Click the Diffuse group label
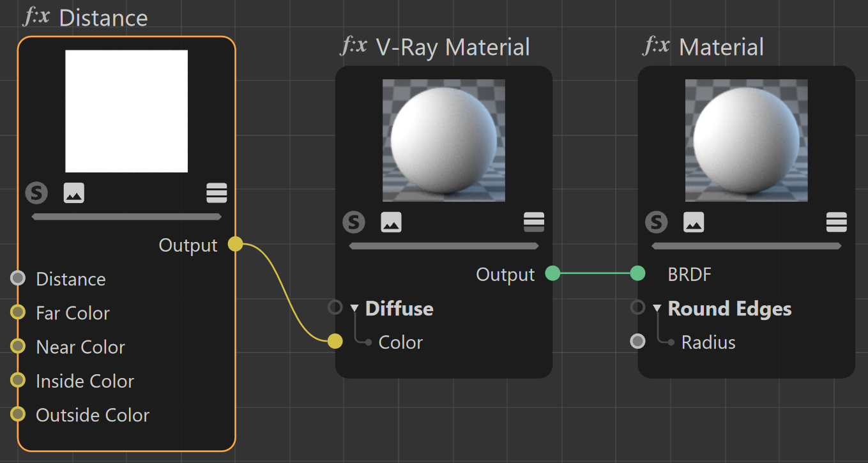The height and width of the screenshot is (463, 868). pyautogui.click(x=399, y=308)
